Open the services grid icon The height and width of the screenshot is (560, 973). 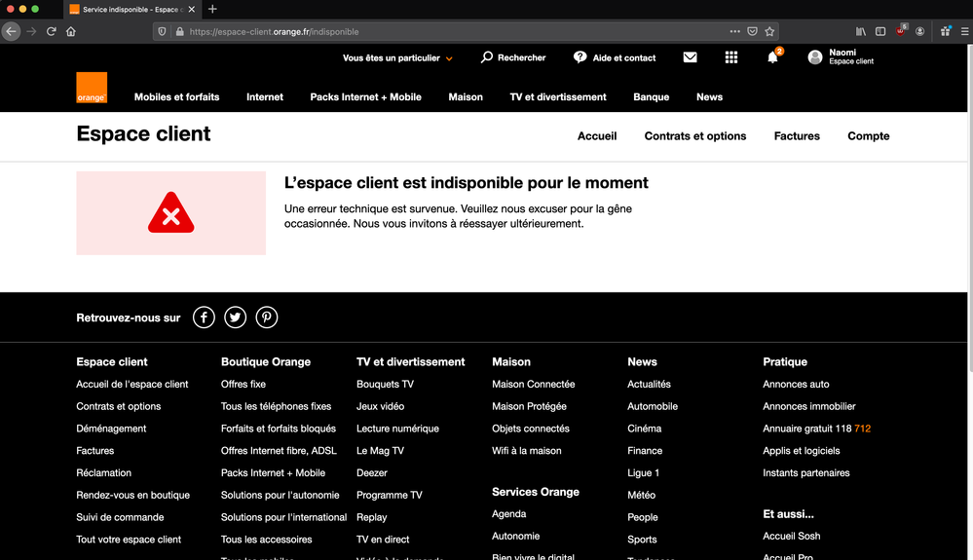[x=731, y=57]
